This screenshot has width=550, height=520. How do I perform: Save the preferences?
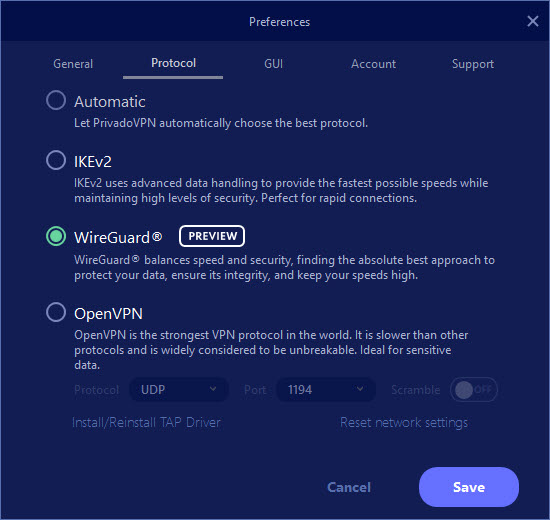click(469, 487)
